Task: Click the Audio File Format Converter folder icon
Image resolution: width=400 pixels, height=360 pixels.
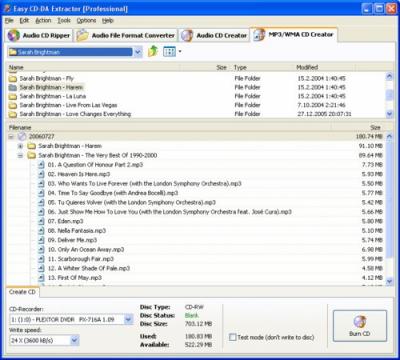Action: tap(82, 35)
